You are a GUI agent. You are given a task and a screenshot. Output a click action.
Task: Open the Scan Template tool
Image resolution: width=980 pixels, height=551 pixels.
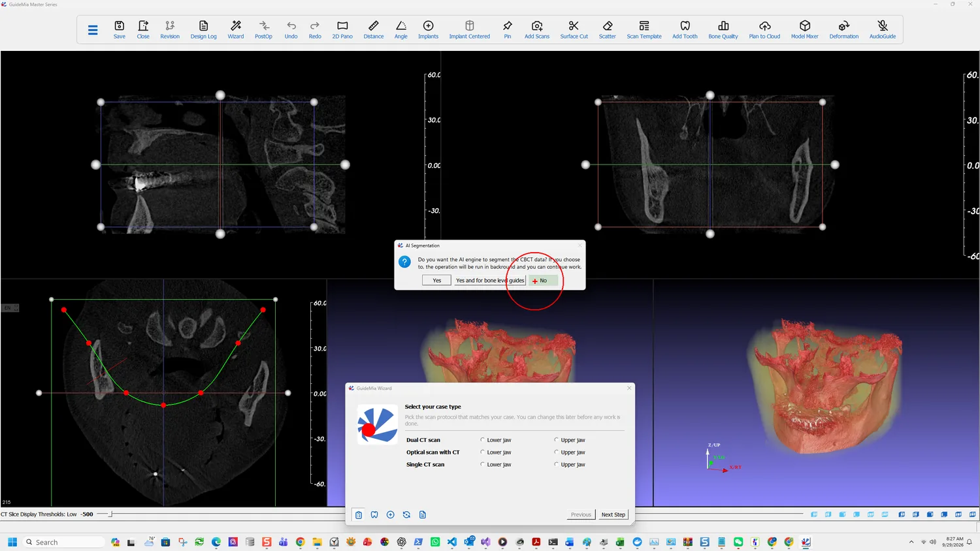click(644, 30)
